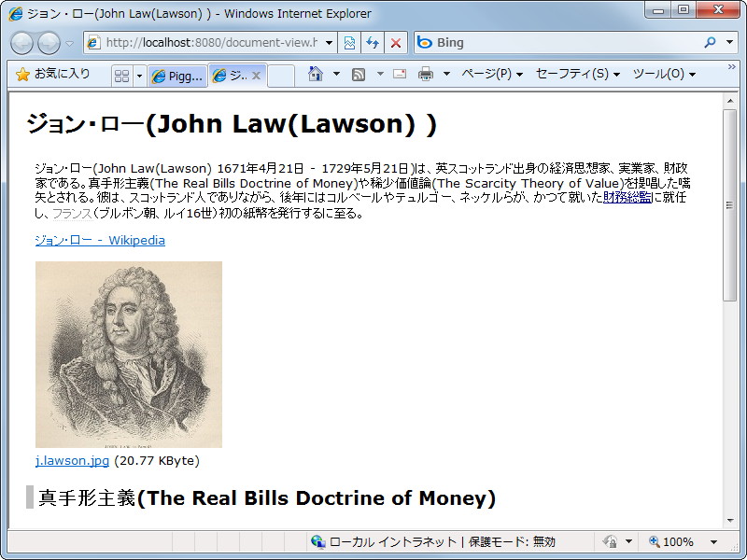Open the feeds dropdown arrow
This screenshot has width=747, height=560.
click(x=380, y=74)
